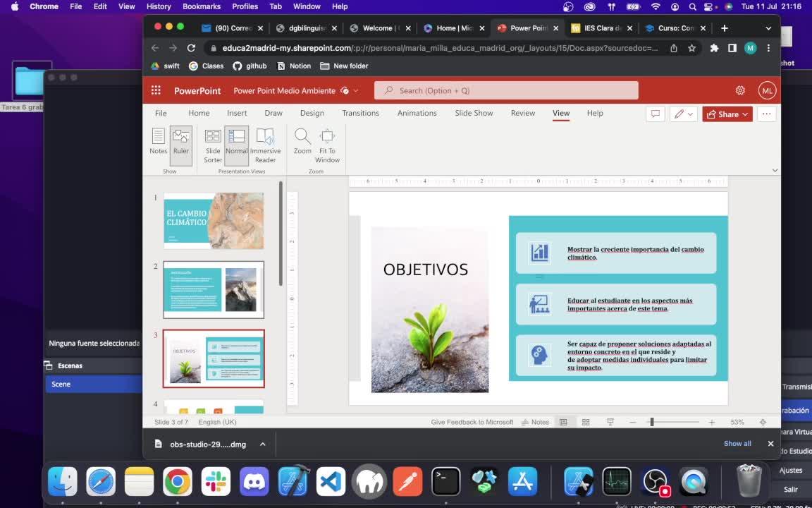This screenshot has width=812, height=508.
Task: Open the Insert ribbon tab
Action: [x=237, y=113]
